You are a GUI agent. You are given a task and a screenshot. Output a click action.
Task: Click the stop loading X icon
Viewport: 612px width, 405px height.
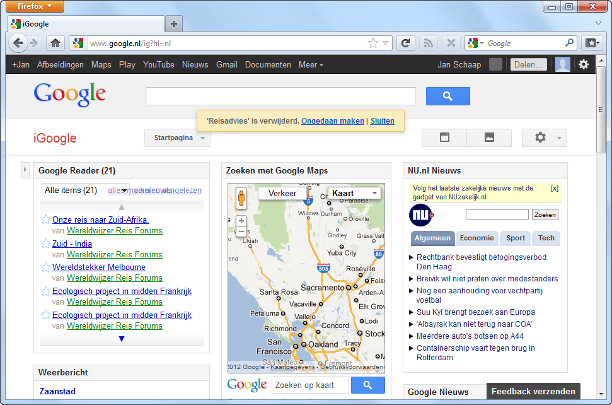click(451, 43)
